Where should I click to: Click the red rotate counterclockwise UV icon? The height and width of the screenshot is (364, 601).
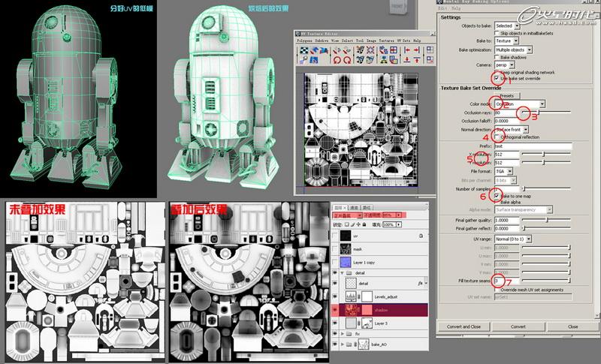point(337,60)
